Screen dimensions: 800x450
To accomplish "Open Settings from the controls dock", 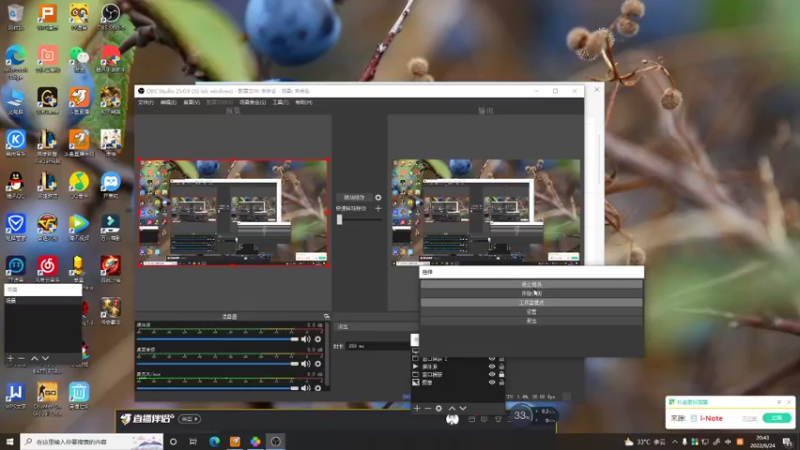I will click(x=531, y=312).
